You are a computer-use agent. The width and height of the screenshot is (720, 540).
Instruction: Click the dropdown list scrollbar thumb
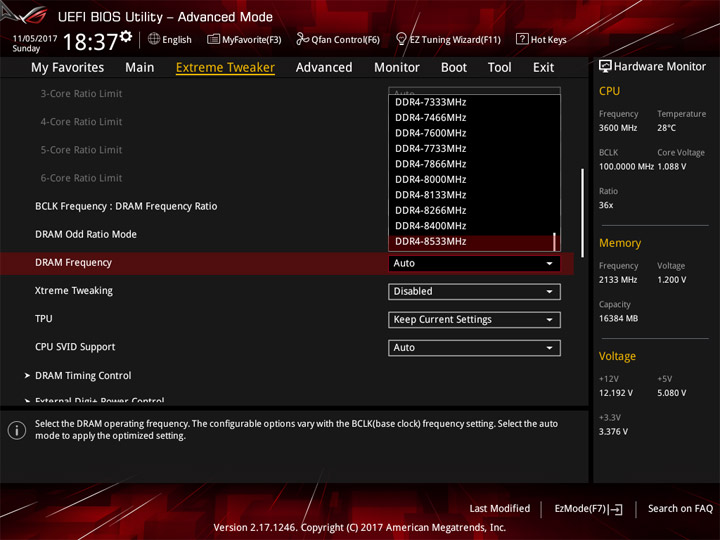[x=554, y=242]
